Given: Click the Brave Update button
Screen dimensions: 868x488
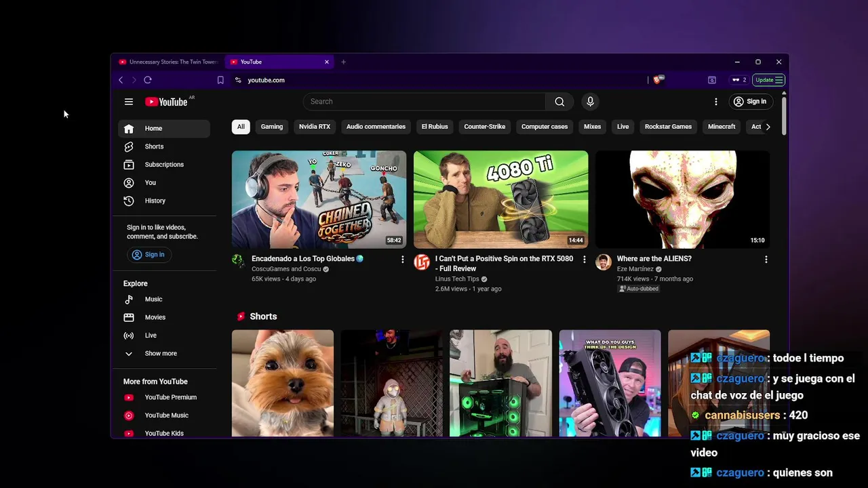Looking at the screenshot, I should (769, 80).
